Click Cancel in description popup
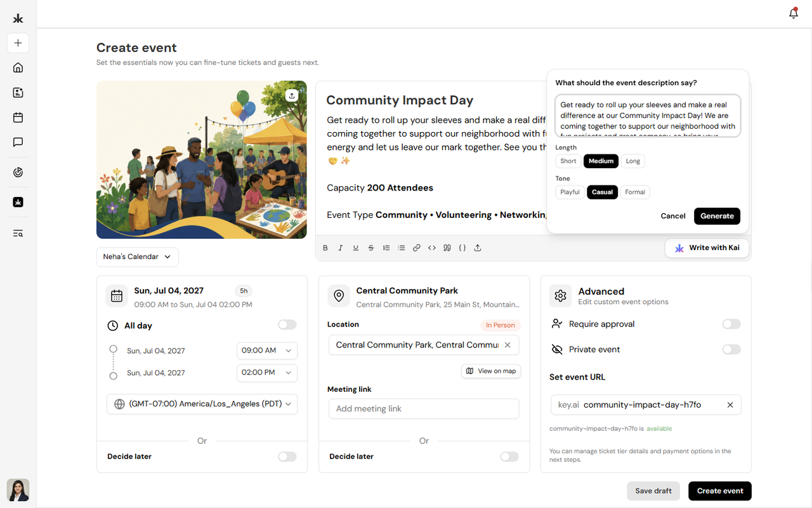 [x=673, y=216]
